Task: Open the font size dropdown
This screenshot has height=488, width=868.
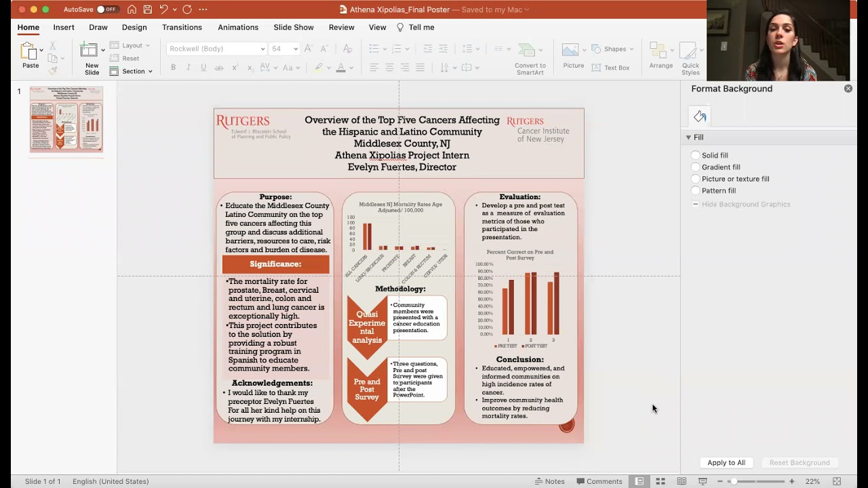Action: coord(295,49)
